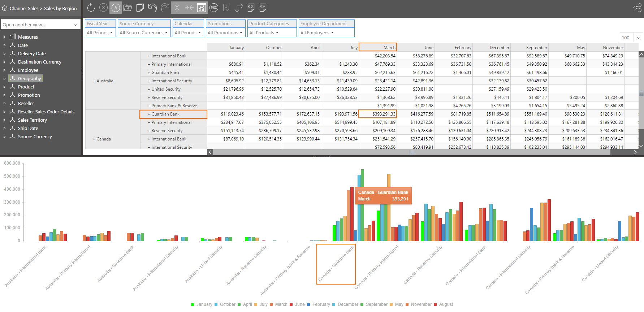Click the cancel (X circle) toolbar icon
Viewport: 644px width, 312px height.
pos(103,7)
